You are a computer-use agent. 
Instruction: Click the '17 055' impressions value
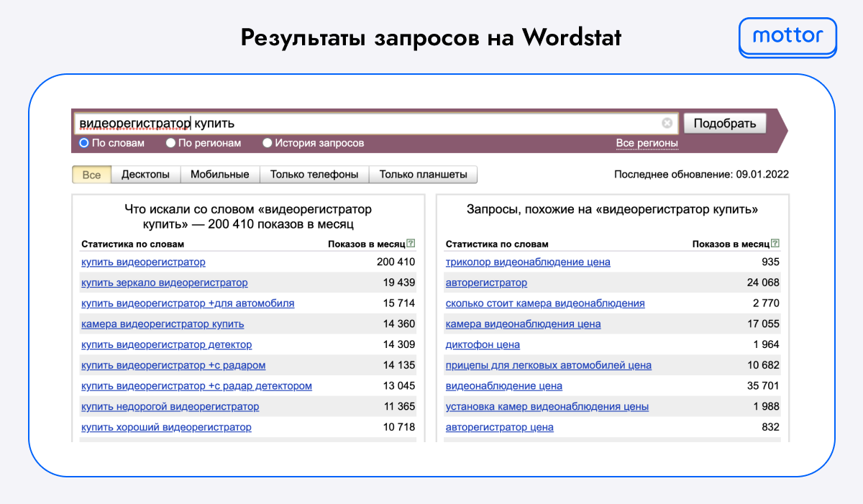[x=763, y=324]
